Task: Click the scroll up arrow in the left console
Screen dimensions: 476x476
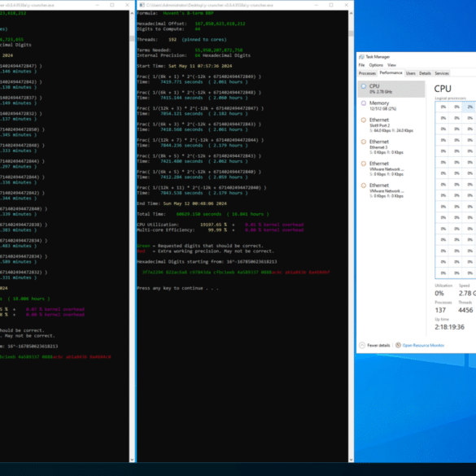Action: point(132,13)
